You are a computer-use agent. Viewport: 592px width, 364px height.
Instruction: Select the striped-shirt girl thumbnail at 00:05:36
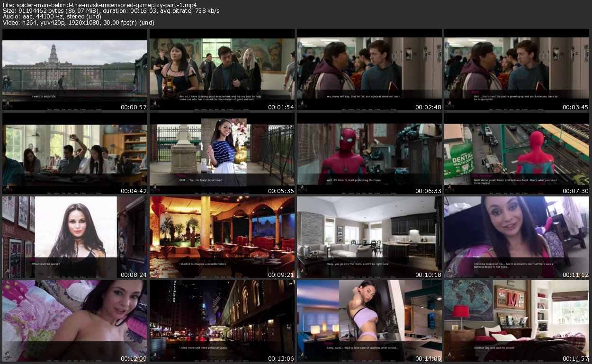coord(222,151)
